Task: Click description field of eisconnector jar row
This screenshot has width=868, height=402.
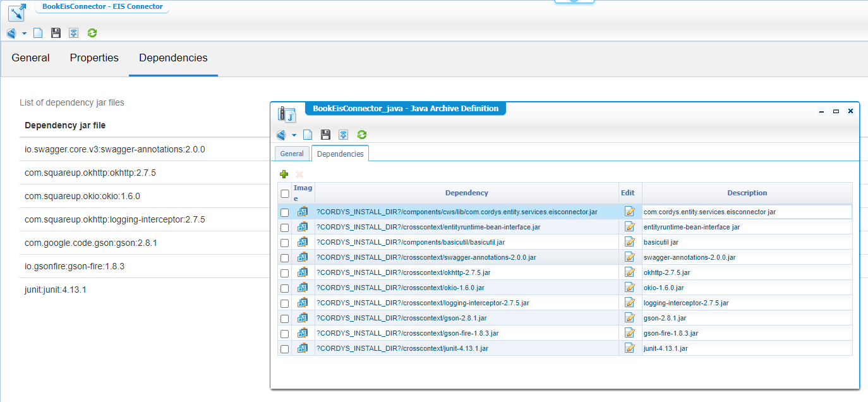Action: (745, 212)
